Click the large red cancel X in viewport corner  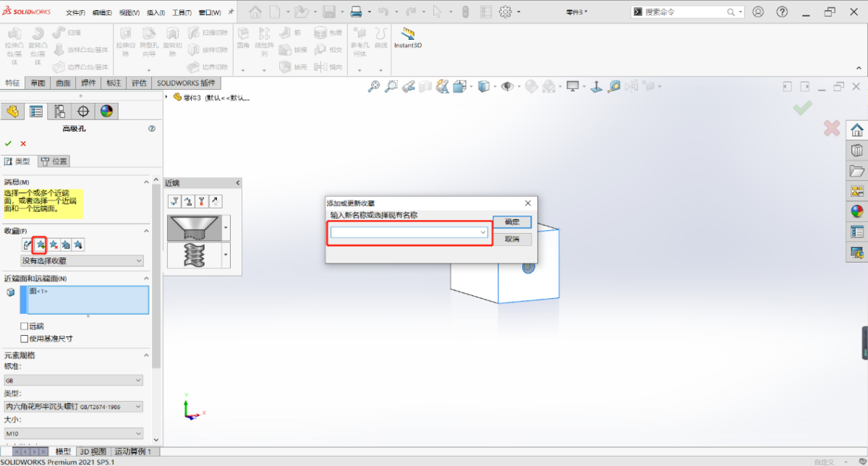tap(832, 128)
